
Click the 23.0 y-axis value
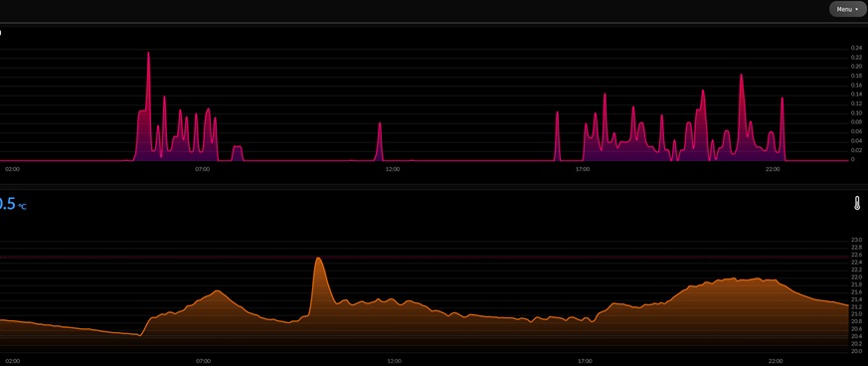(x=856, y=240)
